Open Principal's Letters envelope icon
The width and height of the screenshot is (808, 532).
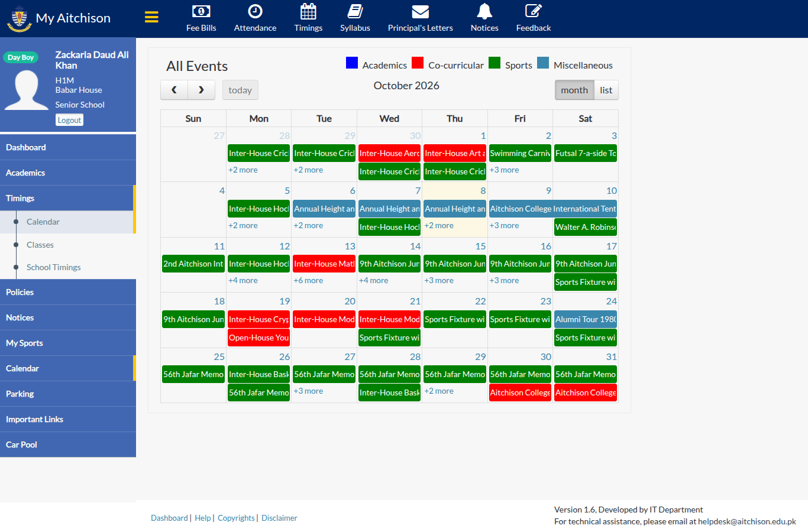point(420,11)
